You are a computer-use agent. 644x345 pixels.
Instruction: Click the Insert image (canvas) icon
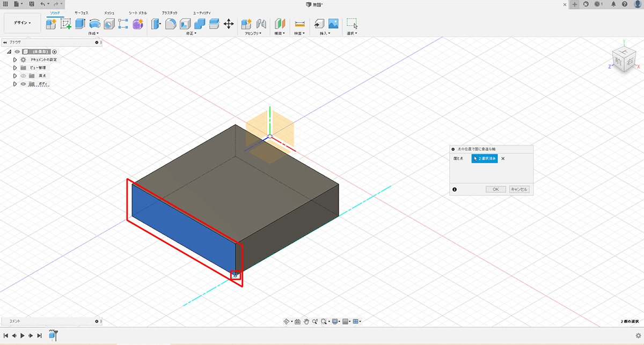tap(333, 24)
